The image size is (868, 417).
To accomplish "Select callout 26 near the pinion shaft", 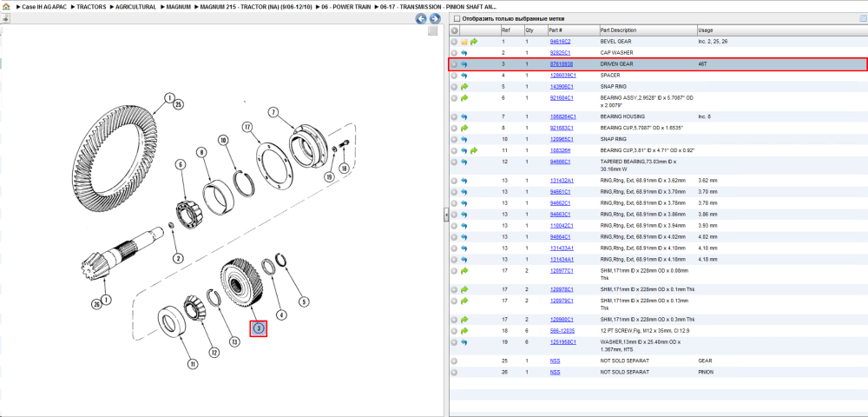I will 98,303.
